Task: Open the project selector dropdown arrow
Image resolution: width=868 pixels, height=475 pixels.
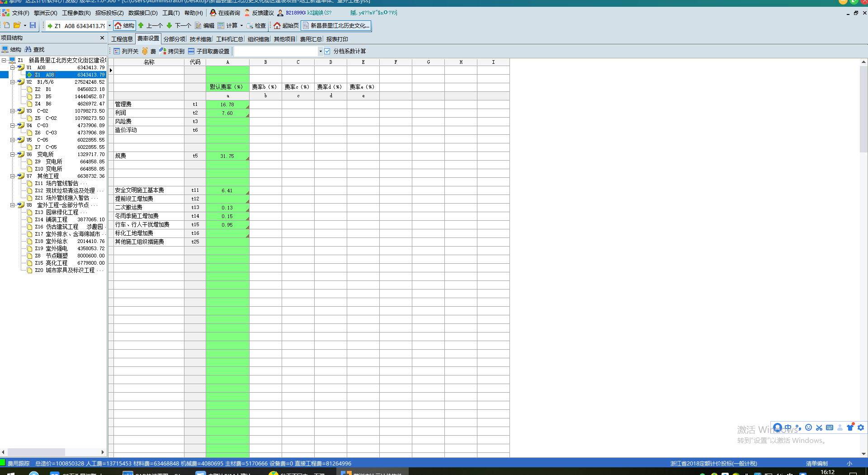Action: coord(109,26)
